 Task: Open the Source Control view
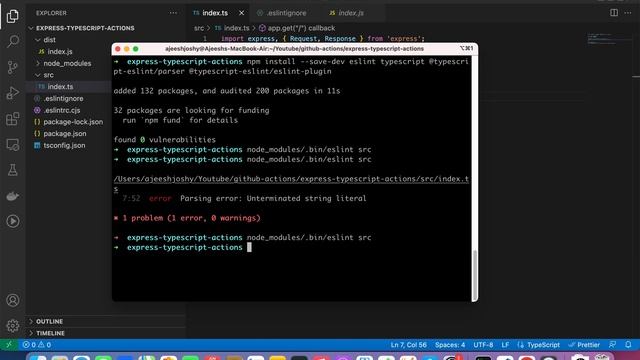(13, 67)
